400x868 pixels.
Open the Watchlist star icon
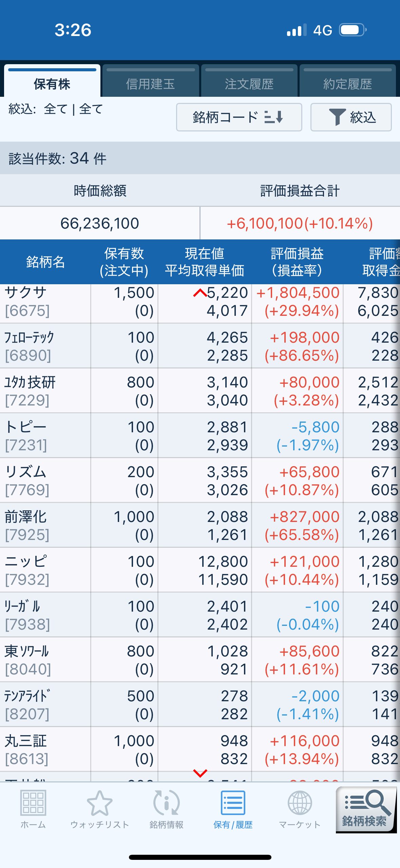coord(99,803)
